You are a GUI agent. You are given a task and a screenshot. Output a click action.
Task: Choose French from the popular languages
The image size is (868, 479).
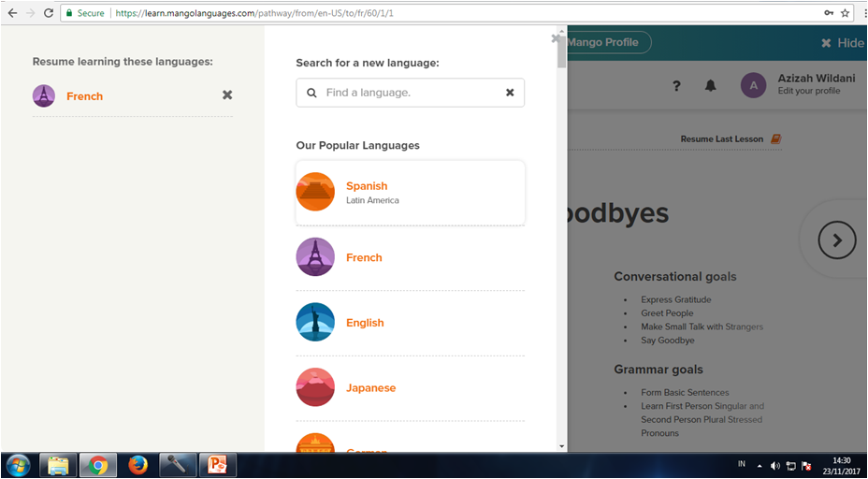pos(411,257)
